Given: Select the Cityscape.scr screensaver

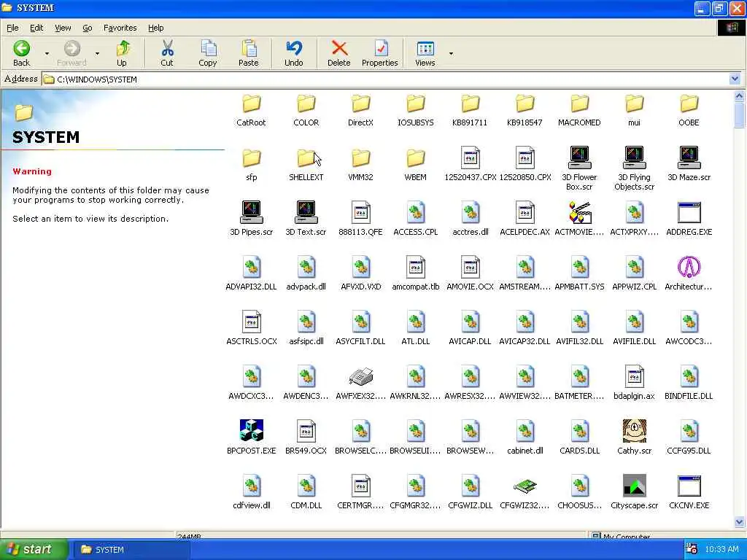Looking at the screenshot, I should pos(634,492).
